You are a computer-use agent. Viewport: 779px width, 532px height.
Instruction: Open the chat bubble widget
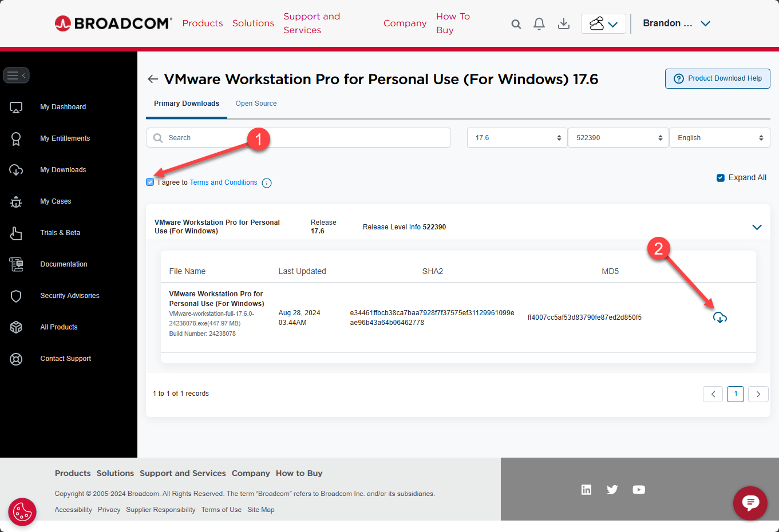750,503
